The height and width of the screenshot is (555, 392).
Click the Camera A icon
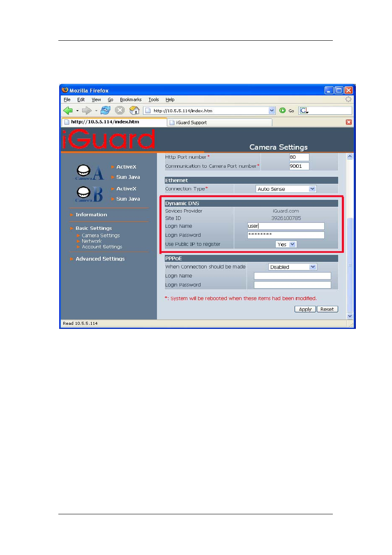coord(90,172)
